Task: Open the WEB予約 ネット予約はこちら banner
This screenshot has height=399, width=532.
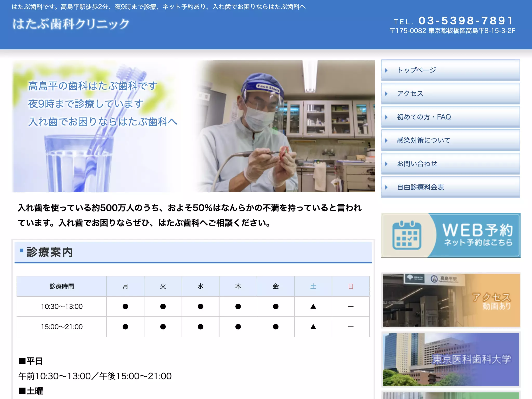Action: (x=451, y=235)
